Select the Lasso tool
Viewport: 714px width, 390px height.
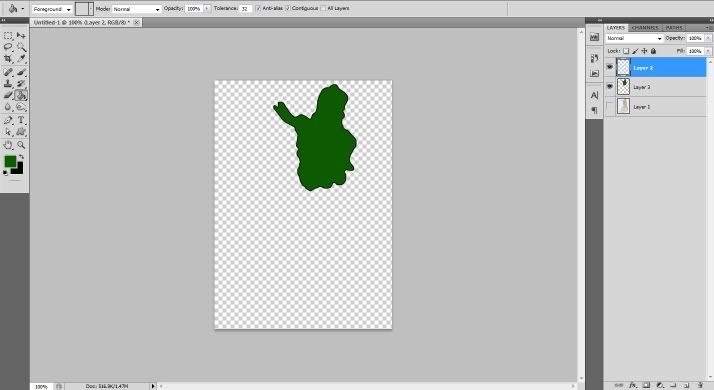pos(8,47)
